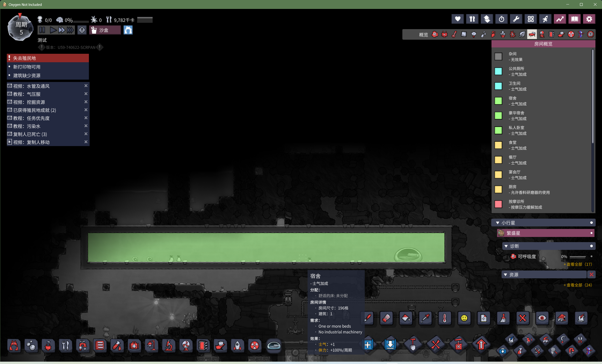Show the Light overlay bulb
Image resolution: width=602 pixels, height=364 pixels.
(474, 34)
